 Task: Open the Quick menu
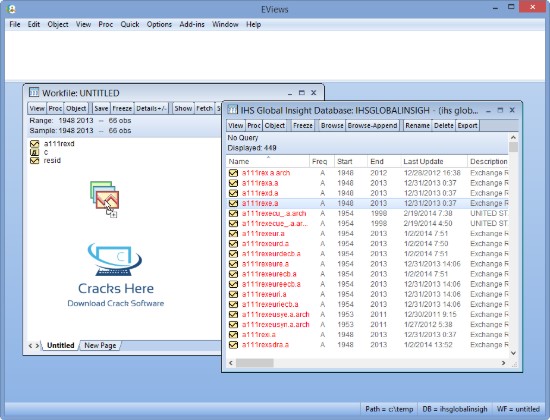coord(130,24)
